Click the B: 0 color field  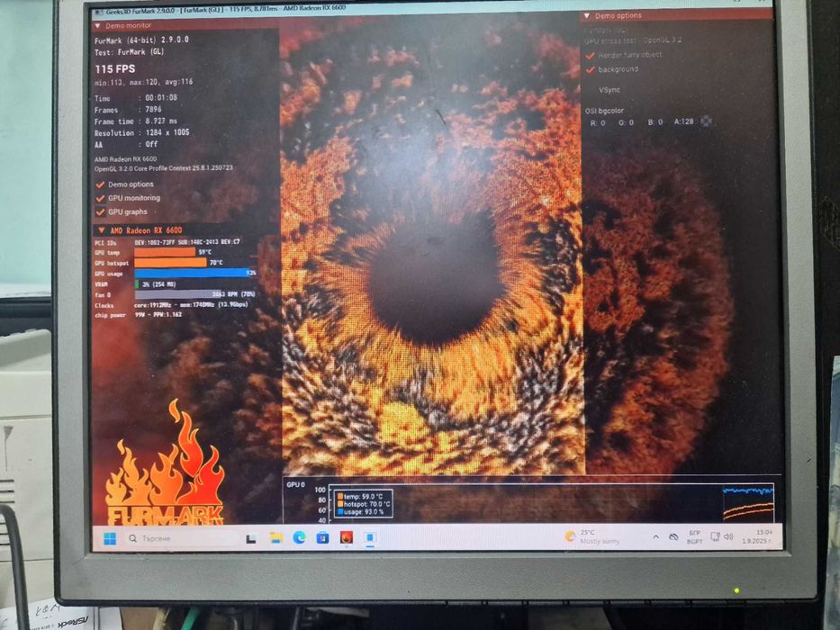click(655, 122)
